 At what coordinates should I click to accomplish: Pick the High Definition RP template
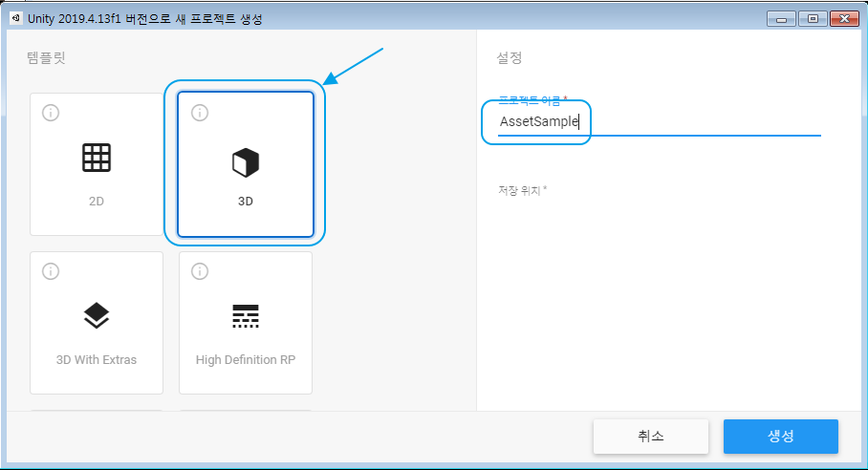246,323
